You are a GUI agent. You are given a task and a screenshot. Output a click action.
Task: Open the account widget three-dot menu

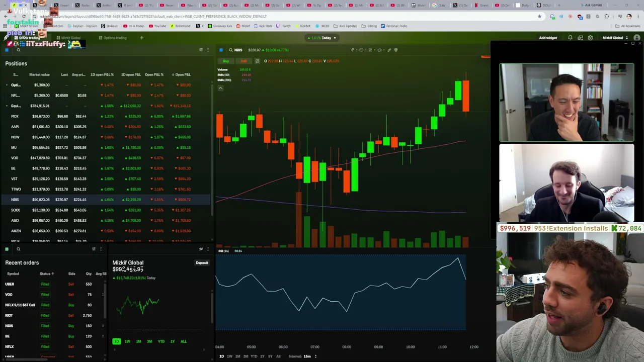[208, 249]
